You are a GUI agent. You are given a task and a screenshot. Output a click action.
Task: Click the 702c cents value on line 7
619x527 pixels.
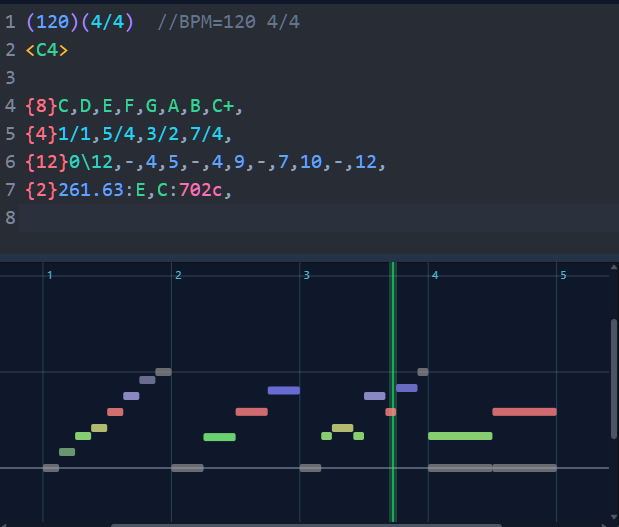[203, 190]
